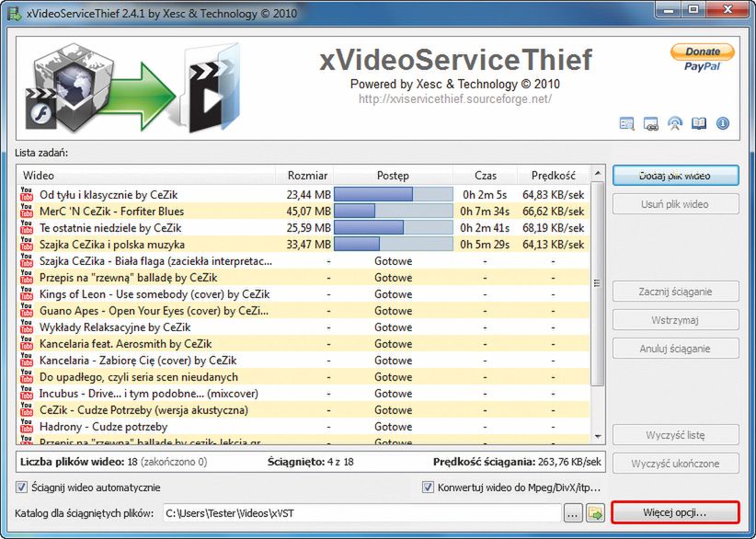Click YouTube icon of CeZik - Cudze Potrzeby row

[x=27, y=409]
